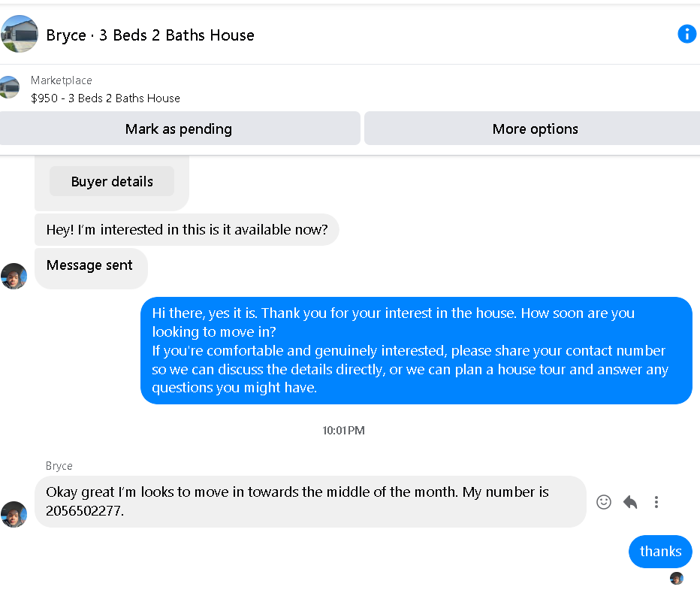This screenshot has height=596, width=700.
Task: Select the Marketplace label
Action: coord(61,80)
